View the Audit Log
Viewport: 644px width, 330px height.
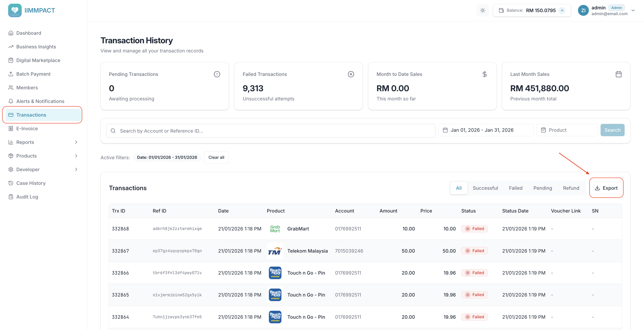(x=27, y=197)
